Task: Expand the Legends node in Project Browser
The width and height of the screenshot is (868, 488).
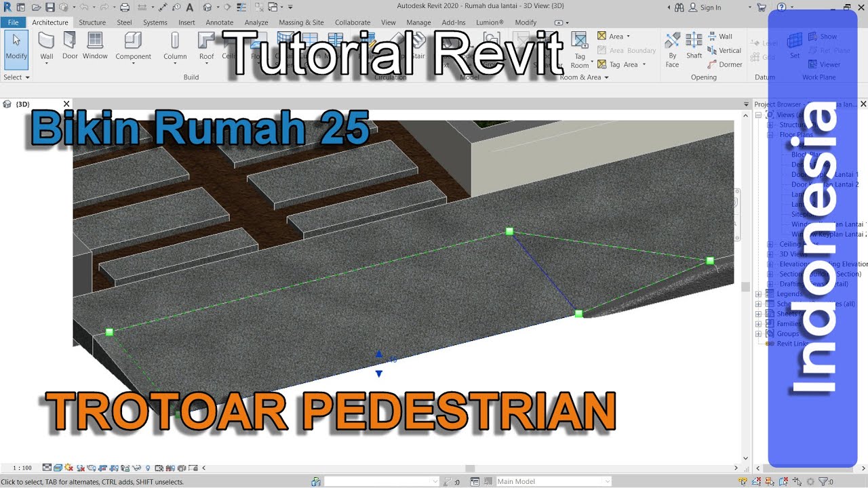Action: (759, 294)
